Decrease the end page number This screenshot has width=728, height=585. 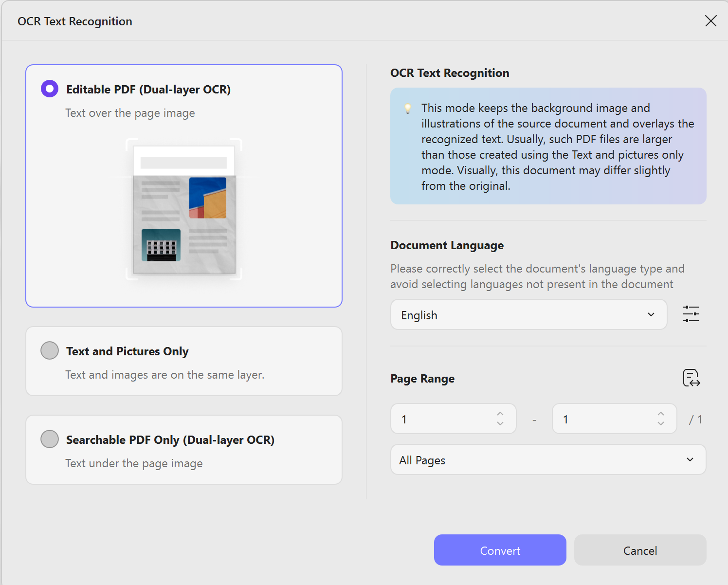pos(661,423)
